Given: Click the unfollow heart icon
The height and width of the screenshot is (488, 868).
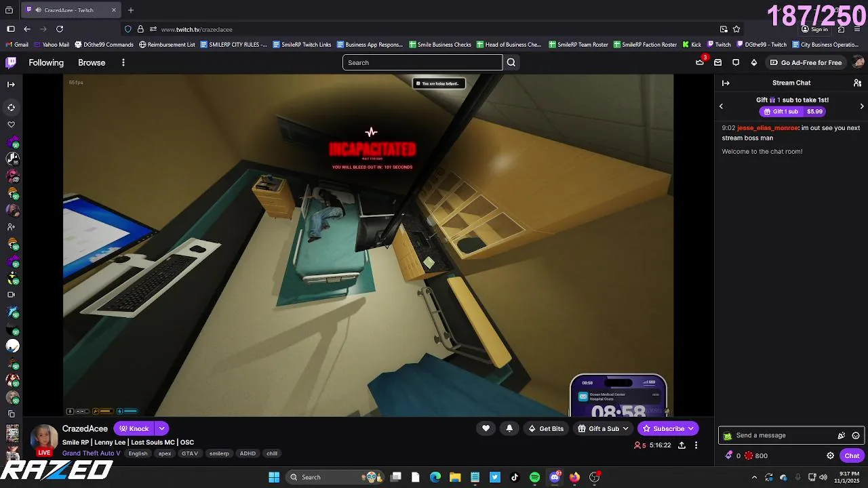Looking at the screenshot, I should click(x=486, y=428).
